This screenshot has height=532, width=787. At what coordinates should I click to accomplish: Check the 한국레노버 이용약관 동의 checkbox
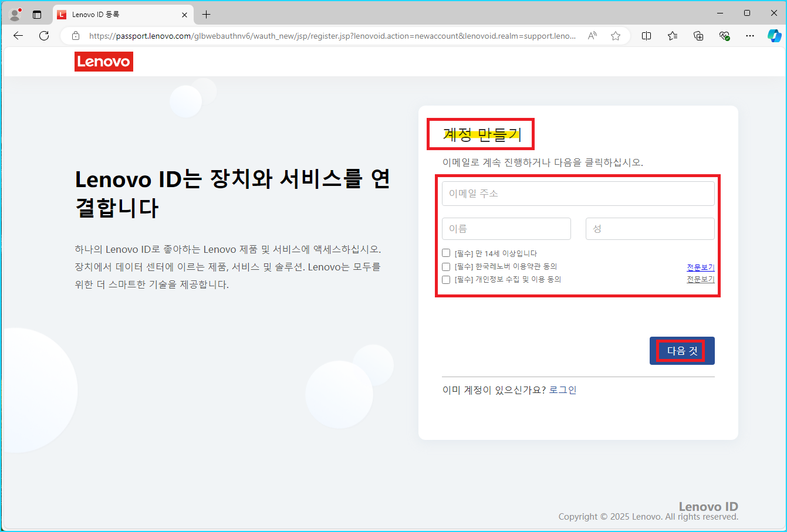(446, 266)
